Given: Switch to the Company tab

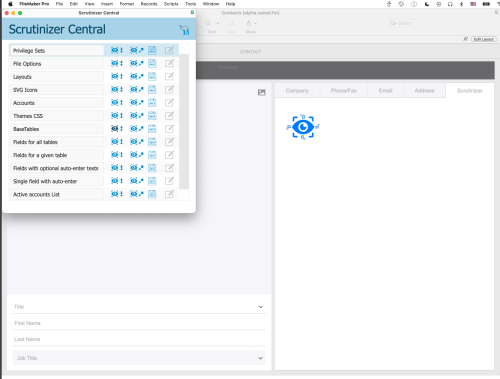Looking at the screenshot, I should pos(297,91).
